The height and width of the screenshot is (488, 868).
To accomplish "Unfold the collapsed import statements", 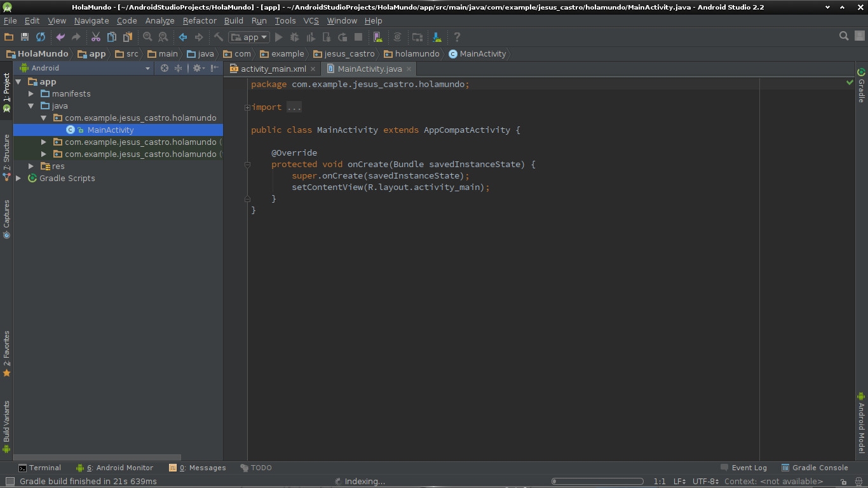I will (x=247, y=107).
